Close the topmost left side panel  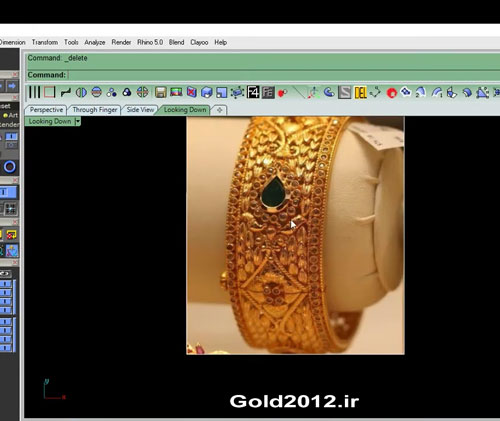pyautogui.click(x=15, y=74)
